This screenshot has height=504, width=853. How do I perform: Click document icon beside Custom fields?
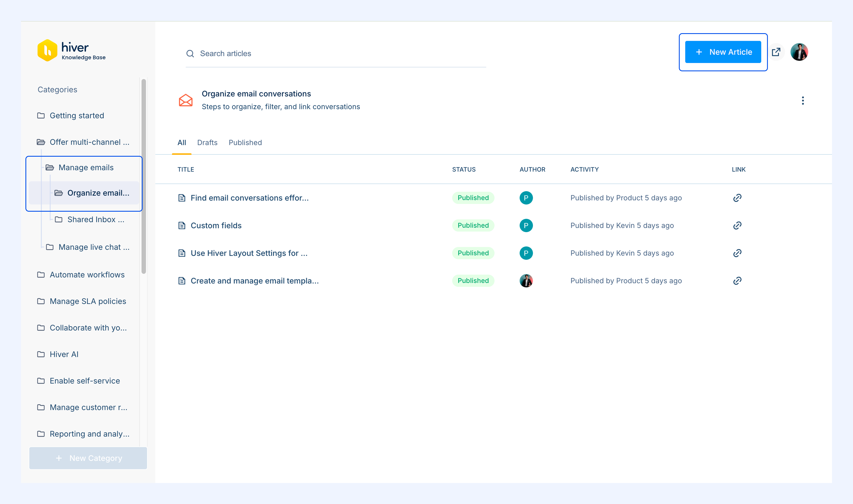pos(182,225)
